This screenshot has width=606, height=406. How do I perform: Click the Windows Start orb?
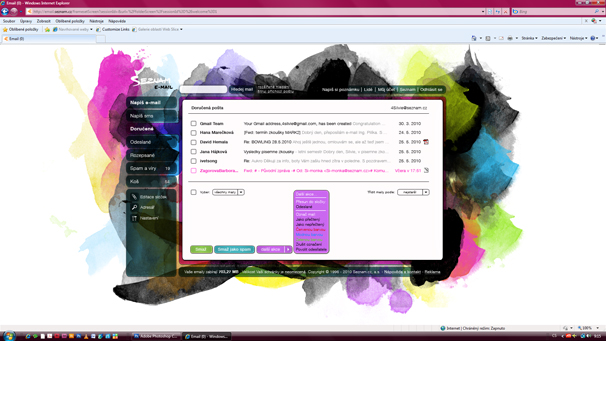coord(9,337)
